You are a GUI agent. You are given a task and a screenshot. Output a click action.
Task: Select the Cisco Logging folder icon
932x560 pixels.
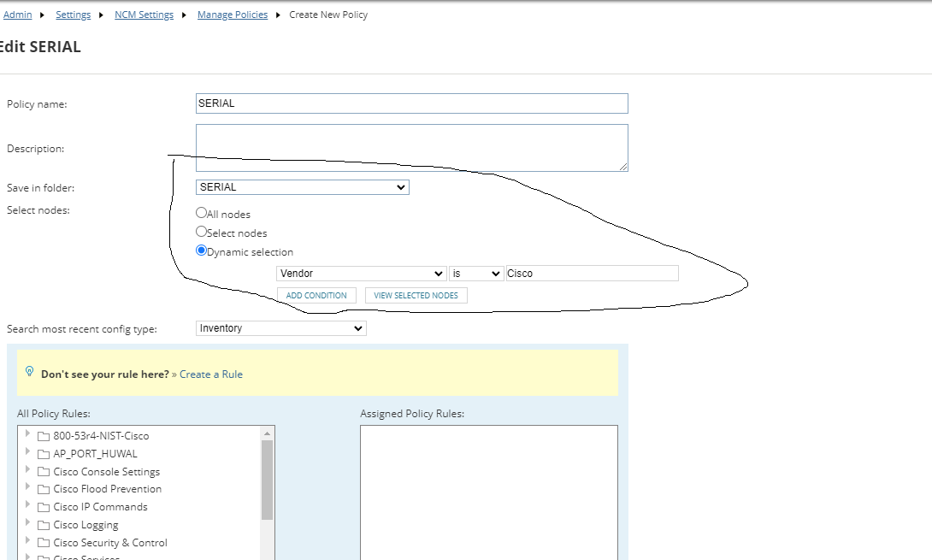pos(43,525)
